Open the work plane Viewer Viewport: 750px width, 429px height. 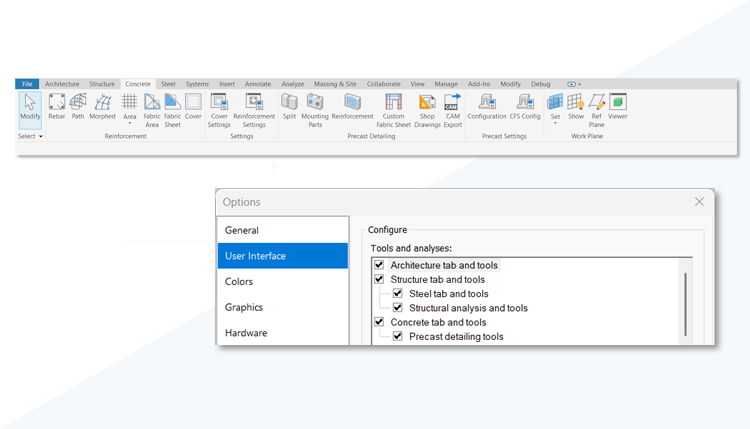[618, 107]
